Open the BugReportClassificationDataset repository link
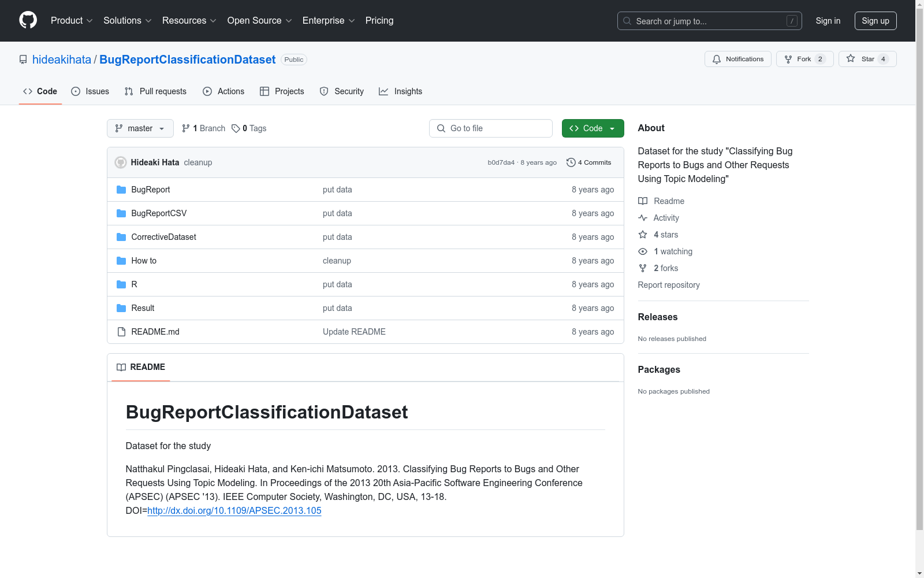Screen dimensions: 924x578 pos(188,60)
